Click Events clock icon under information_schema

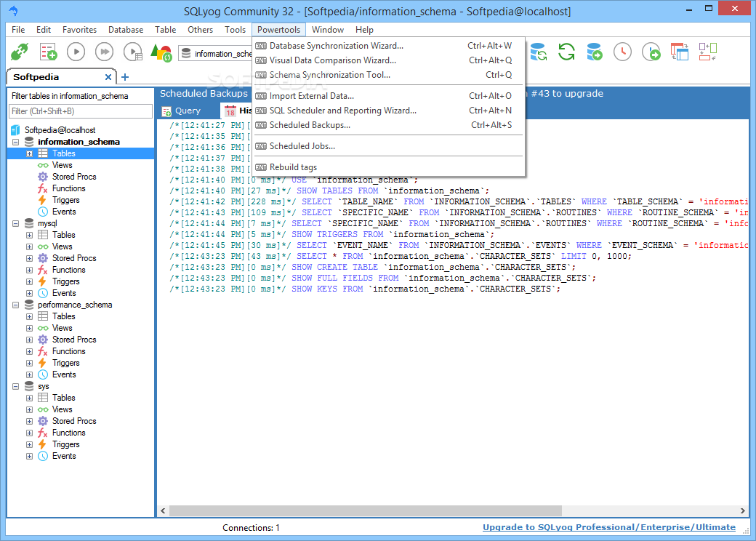tap(43, 212)
